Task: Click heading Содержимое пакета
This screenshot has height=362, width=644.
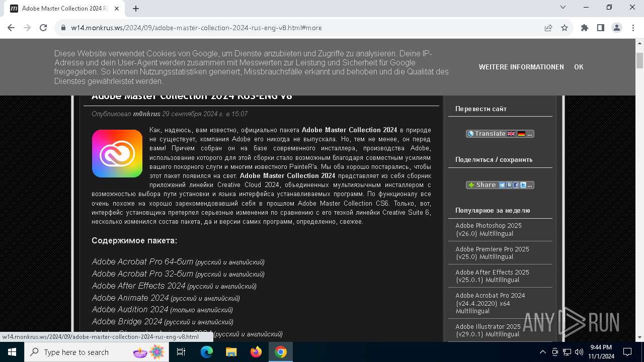Action: point(134,241)
